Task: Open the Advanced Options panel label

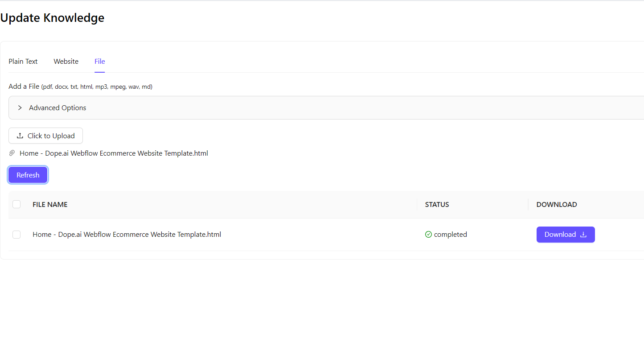Action: click(x=57, y=108)
